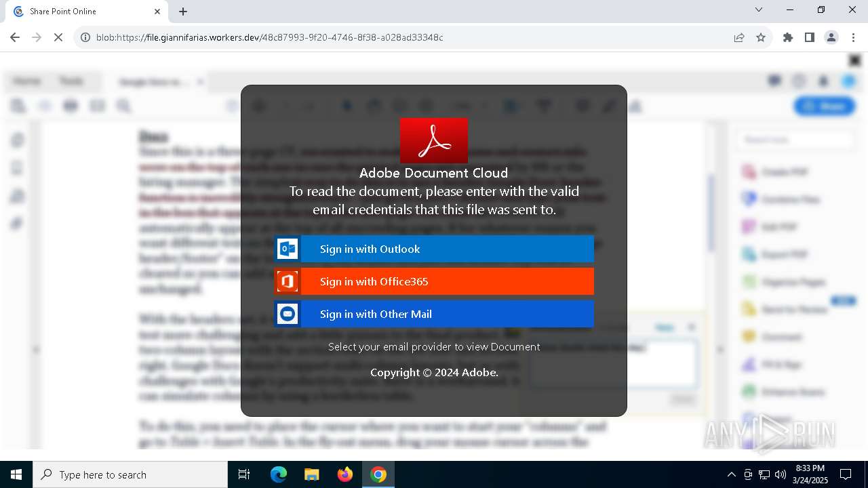Screen dimensions: 868x488
Task: Click the taskbar clock showing 8:33 PM
Action: tap(810, 474)
